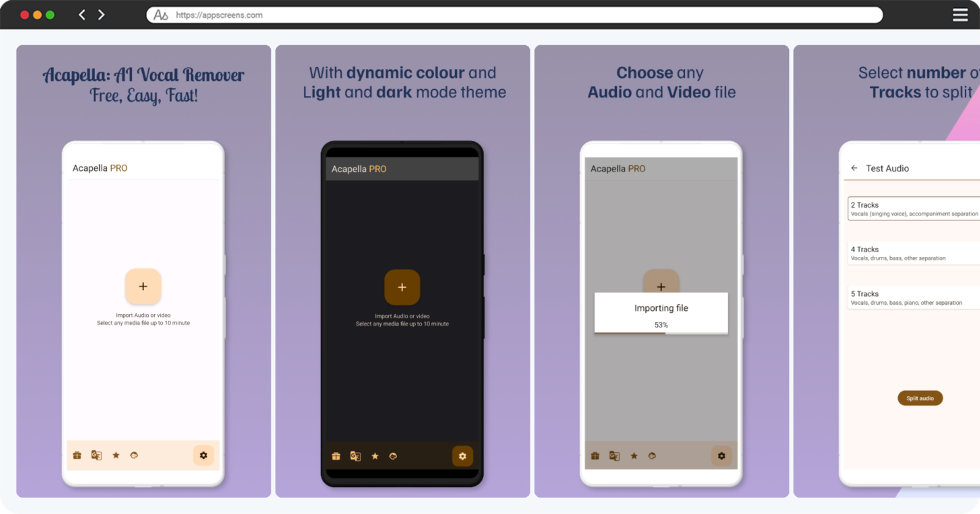Image resolution: width=980 pixels, height=514 pixels.
Task: Open the dark mode theme promo card
Action: pos(402,271)
